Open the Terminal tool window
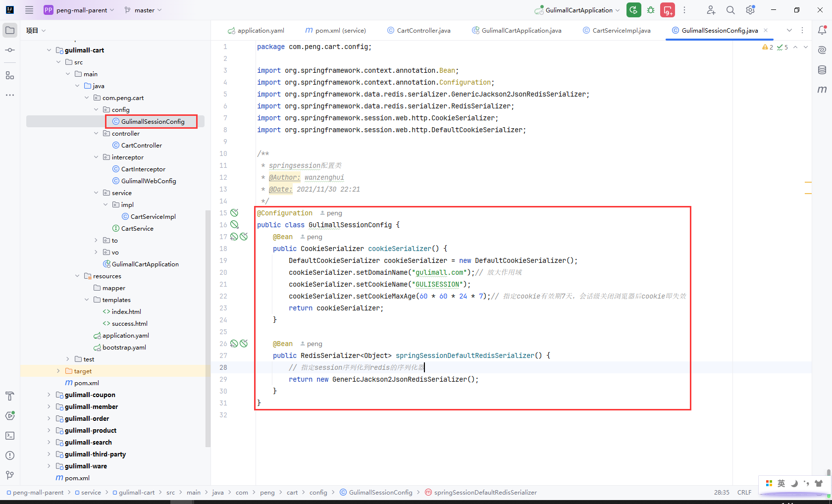The height and width of the screenshot is (504, 832). pyautogui.click(x=10, y=436)
